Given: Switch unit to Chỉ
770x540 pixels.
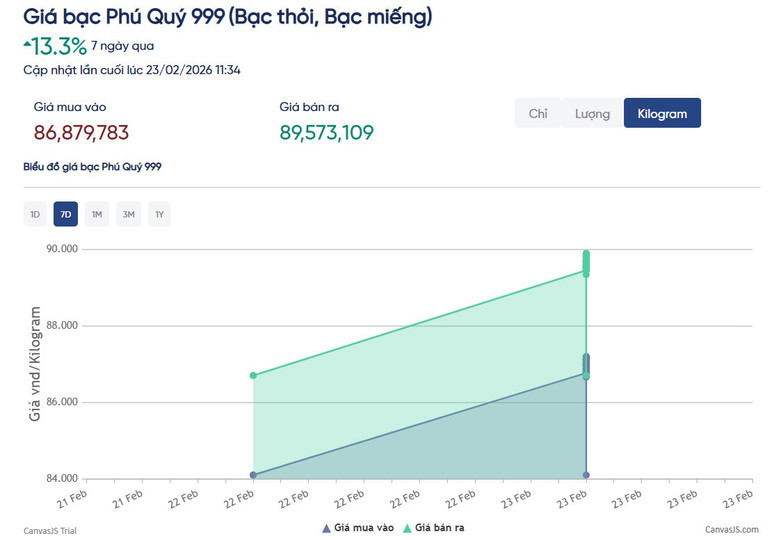Looking at the screenshot, I should (x=538, y=114).
